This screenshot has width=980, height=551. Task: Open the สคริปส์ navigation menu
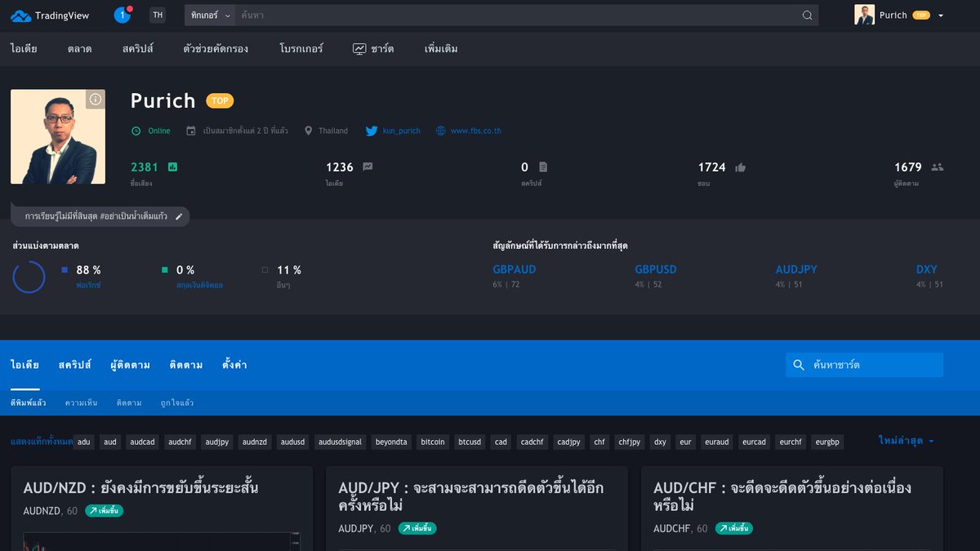(x=137, y=48)
